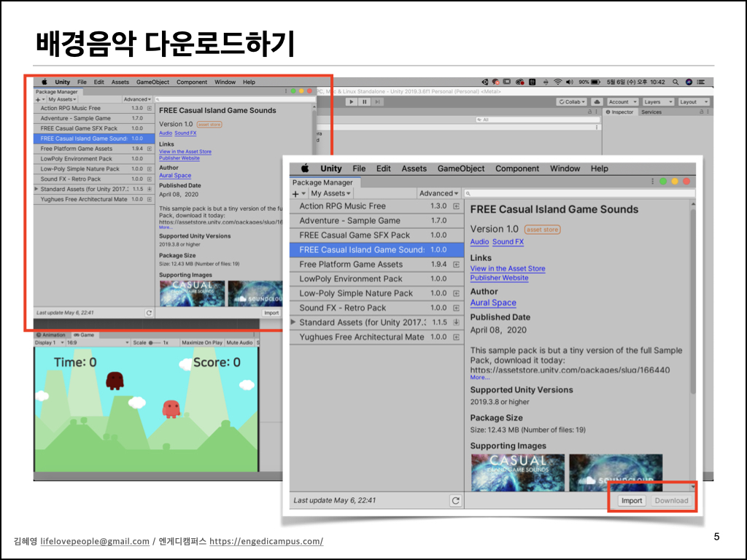Click the Import button in the enlarged Package Manager

tap(631, 500)
